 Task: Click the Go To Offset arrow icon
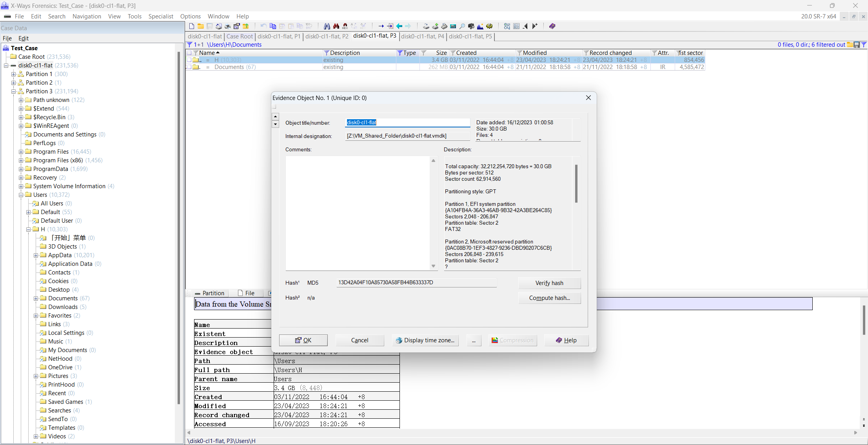tap(381, 26)
